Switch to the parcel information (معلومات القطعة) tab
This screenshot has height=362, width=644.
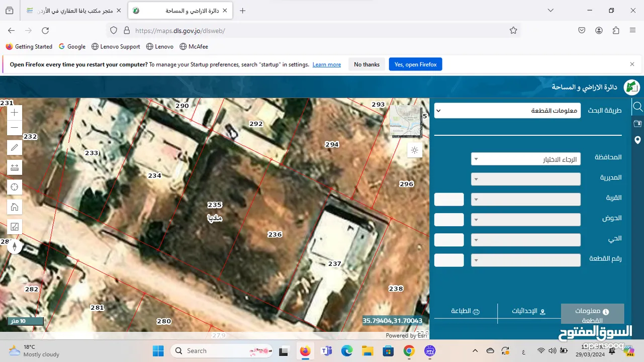coord(592,314)
